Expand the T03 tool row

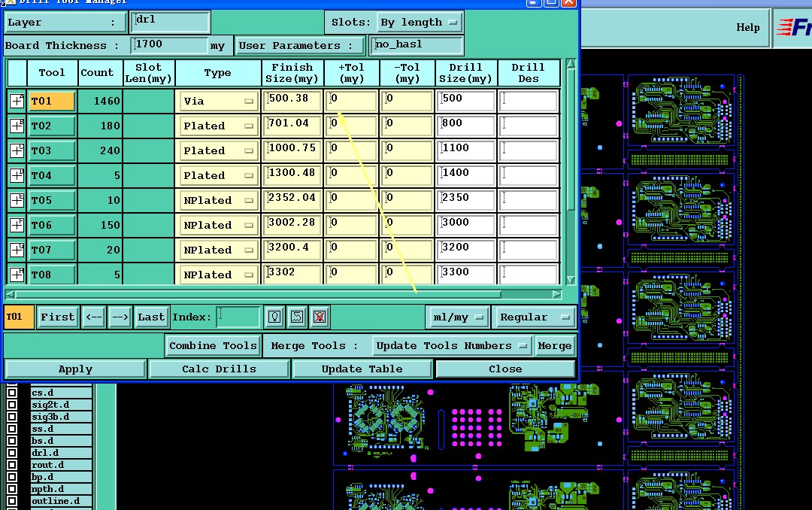17,151
